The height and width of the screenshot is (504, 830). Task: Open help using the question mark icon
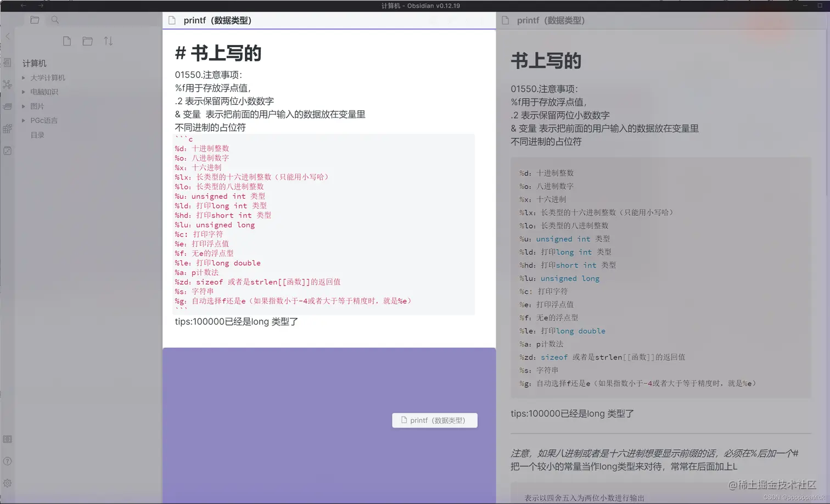pyautogui.click(x=7, y=461)
